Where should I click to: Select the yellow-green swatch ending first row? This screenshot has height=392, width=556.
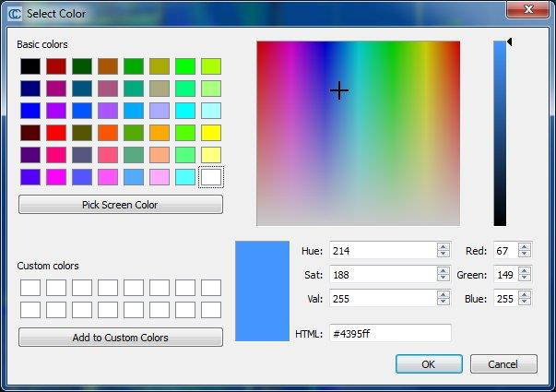(211, 66)
